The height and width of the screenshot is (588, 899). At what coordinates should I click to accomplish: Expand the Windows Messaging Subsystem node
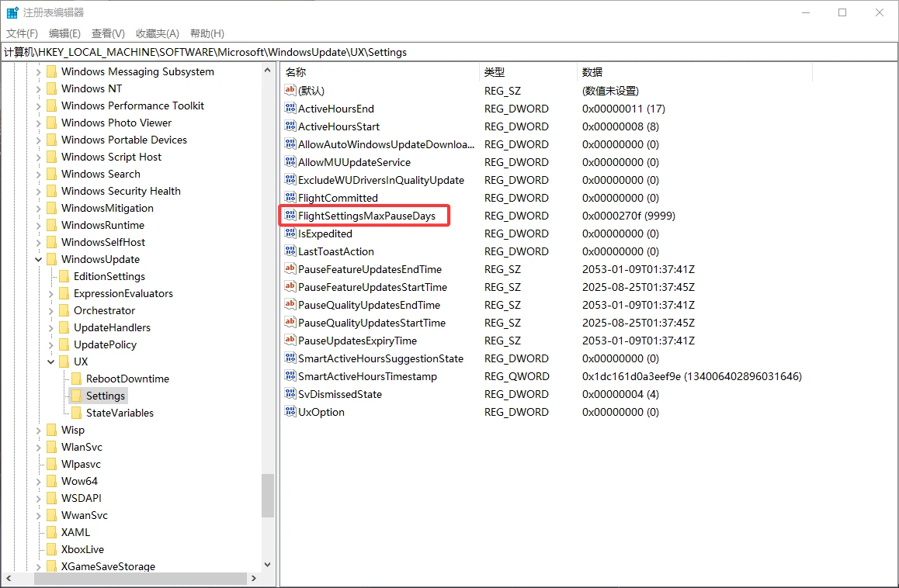pos(38,71)
